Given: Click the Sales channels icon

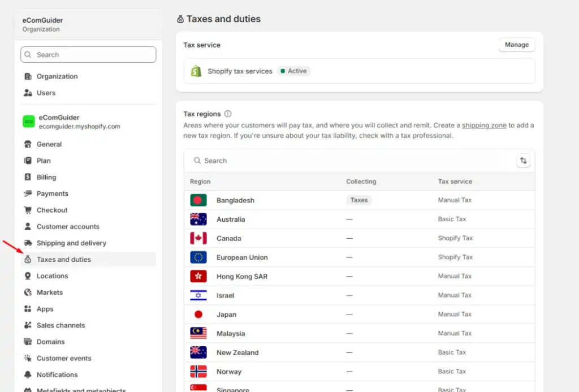Looking at the screenshot, I should pos(28,325).
